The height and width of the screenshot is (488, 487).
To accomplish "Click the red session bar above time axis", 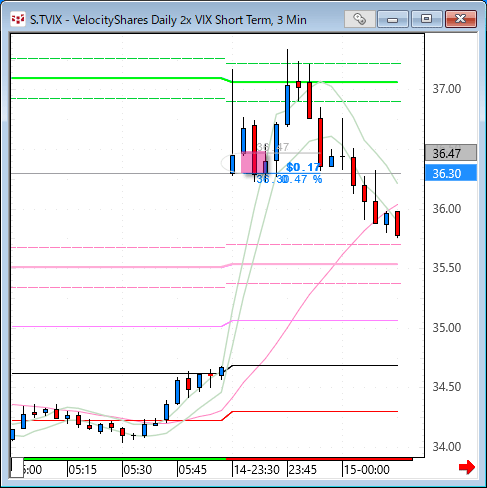I will [x=319, y=459].
